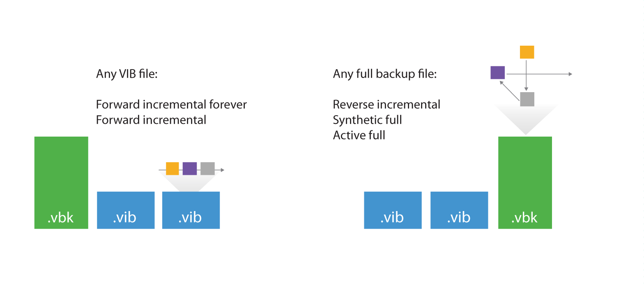Click the leftmost blue .vib block in the right diagram

pyautogui.click(x=393, y=210)
